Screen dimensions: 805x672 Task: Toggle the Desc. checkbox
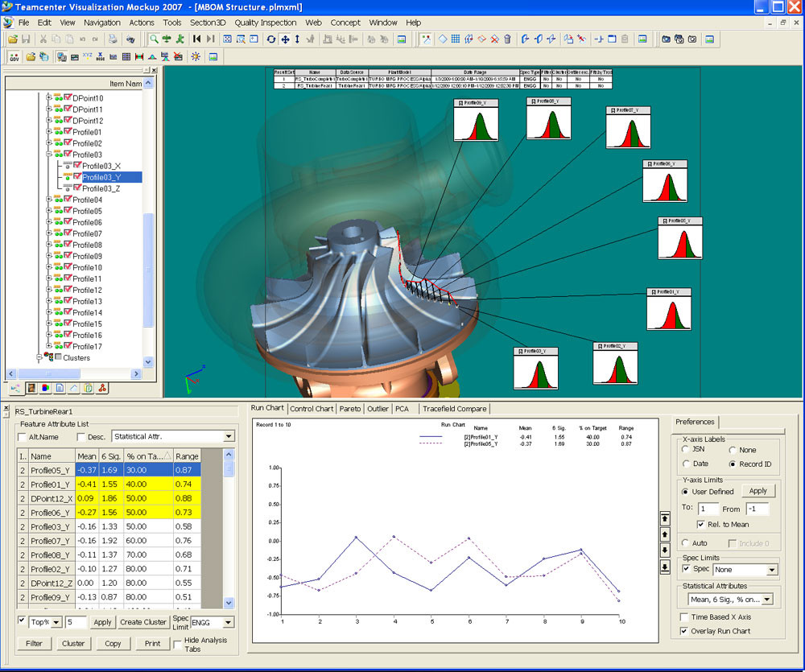coord(80,437)
